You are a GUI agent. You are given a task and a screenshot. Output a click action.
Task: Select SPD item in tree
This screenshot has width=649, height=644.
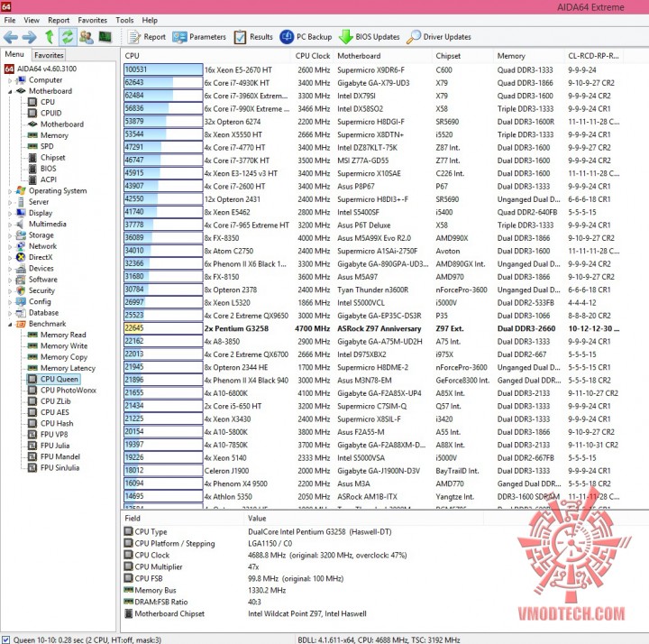tap(47, 146)
